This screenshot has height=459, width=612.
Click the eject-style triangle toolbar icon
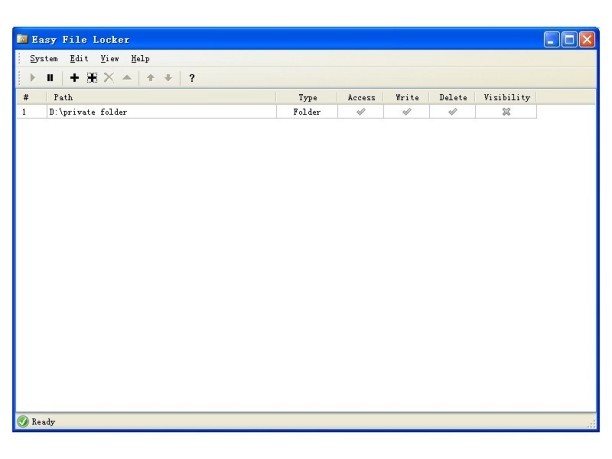(127, 78)
